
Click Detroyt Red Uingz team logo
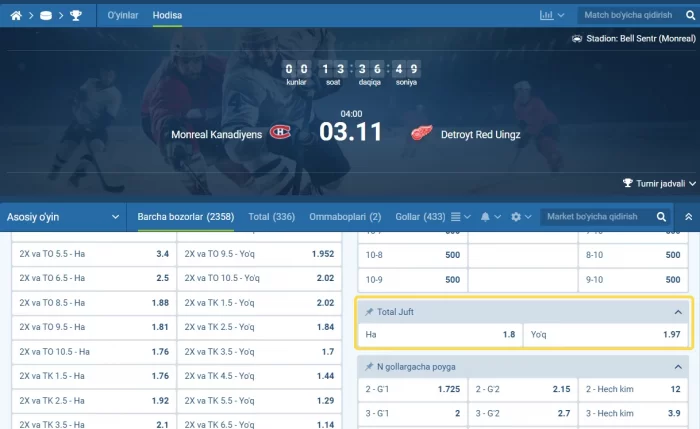point(421,133)
